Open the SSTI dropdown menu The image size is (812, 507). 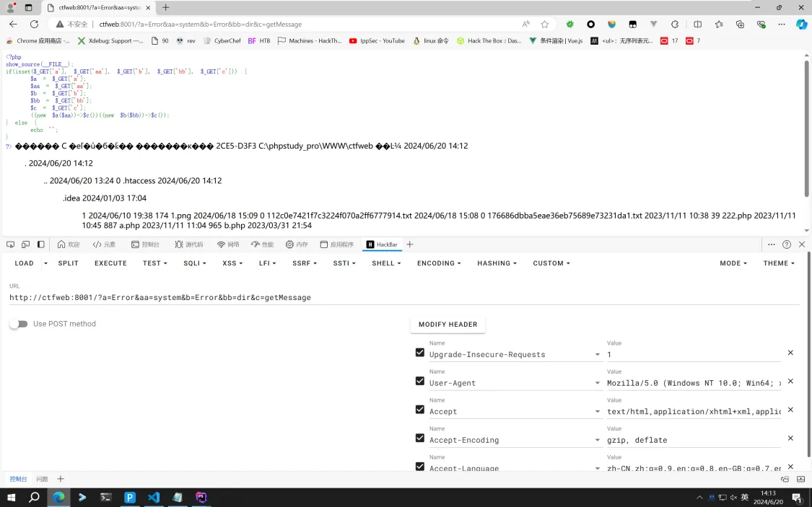click(344, 263)
